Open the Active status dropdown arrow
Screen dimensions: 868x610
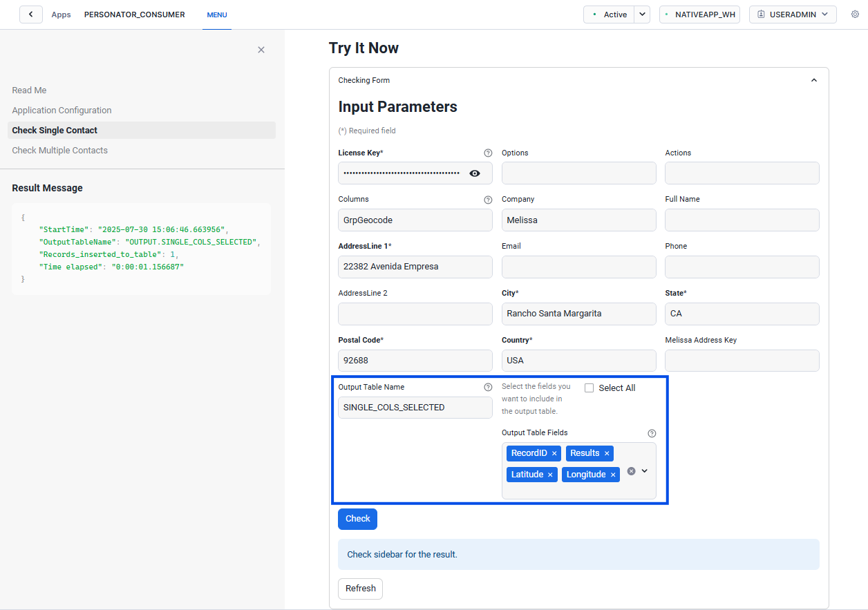coord(642,15)
